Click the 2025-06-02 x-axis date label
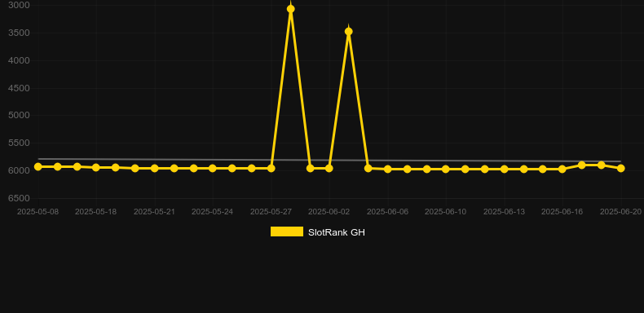 click(329, 212)
